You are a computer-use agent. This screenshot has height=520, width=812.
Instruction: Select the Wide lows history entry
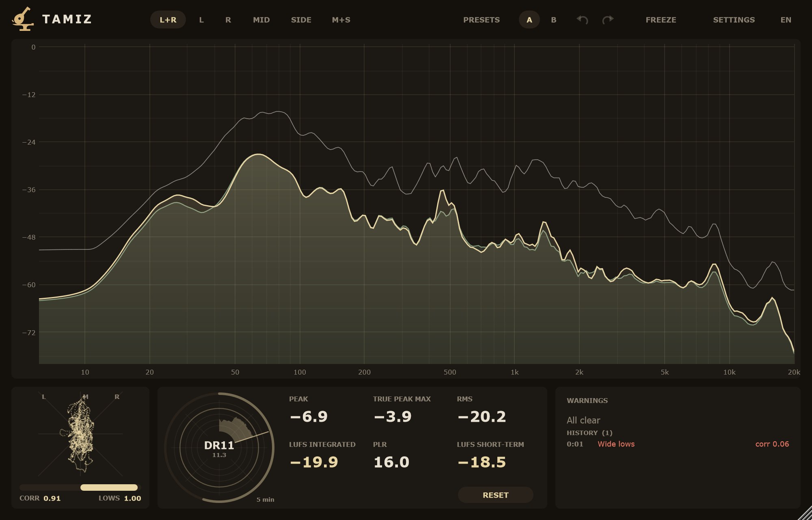pos(616,444)
